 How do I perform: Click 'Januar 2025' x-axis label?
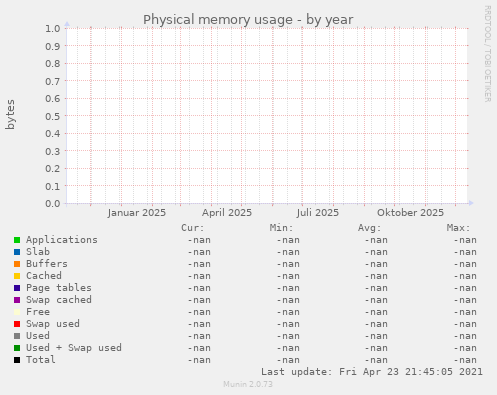point(137,213)
